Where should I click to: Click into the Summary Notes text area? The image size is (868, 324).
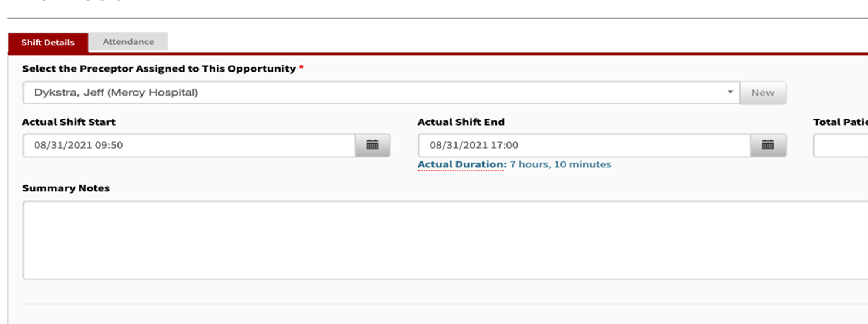click(x=445, y=240)
